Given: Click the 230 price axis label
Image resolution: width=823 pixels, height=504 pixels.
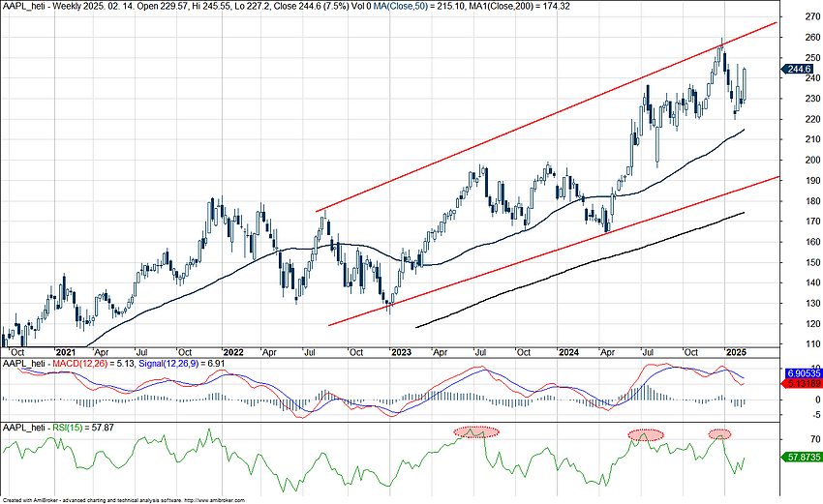Looking at the screenshot, I should click(x=812, y=99).
